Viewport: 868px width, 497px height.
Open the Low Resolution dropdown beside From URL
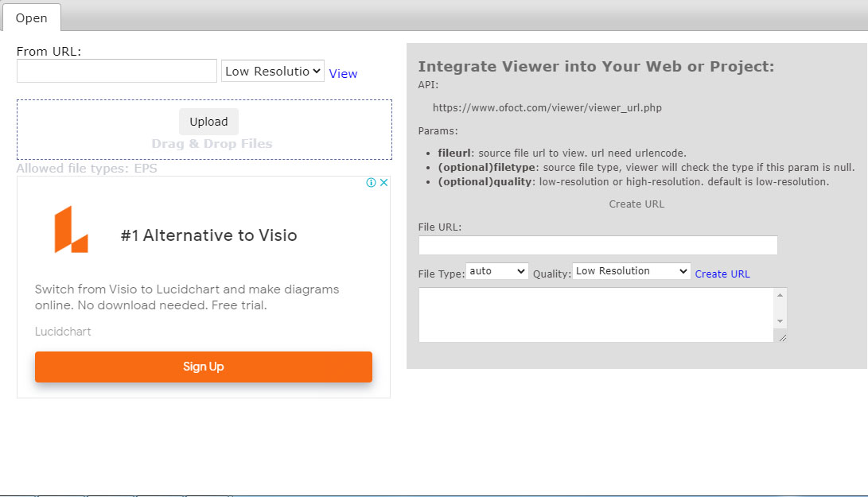point(273,71)
